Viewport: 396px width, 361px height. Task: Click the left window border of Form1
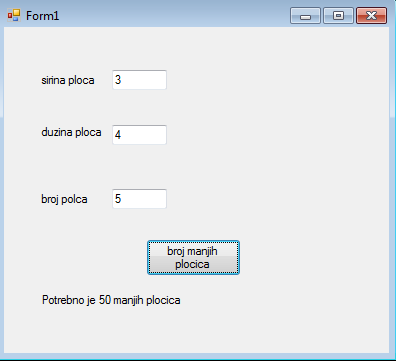(2, 190)
